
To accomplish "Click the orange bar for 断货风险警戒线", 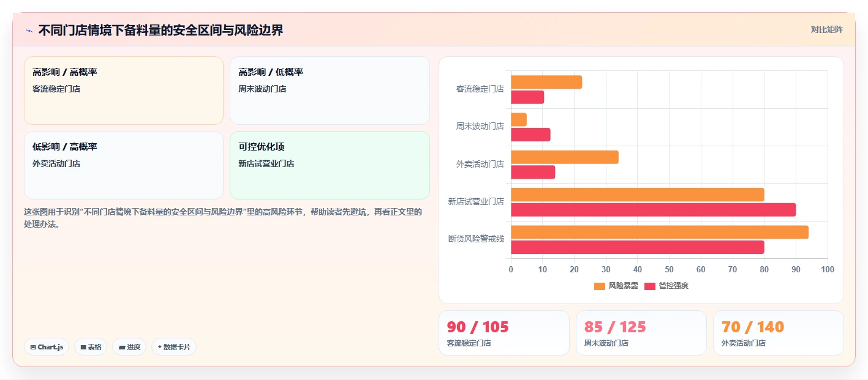I will (x=660, y=232).
